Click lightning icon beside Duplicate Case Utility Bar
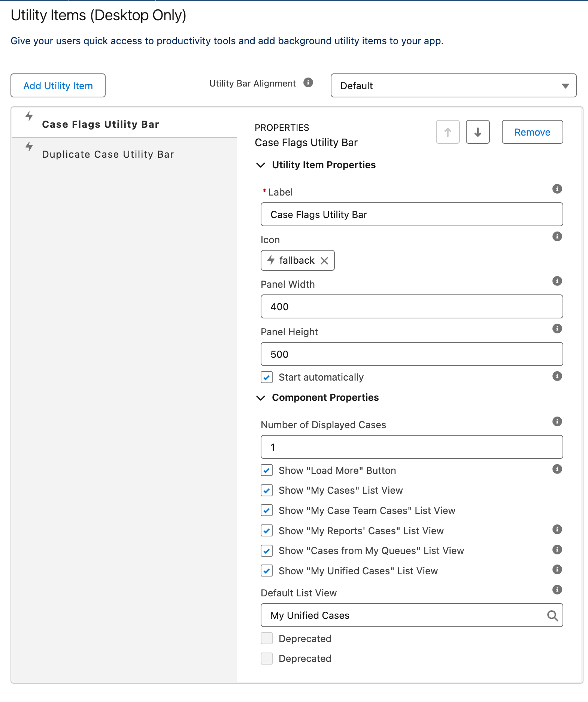The height and width of the screenshot is (702, 588). [x=29, y=146]
